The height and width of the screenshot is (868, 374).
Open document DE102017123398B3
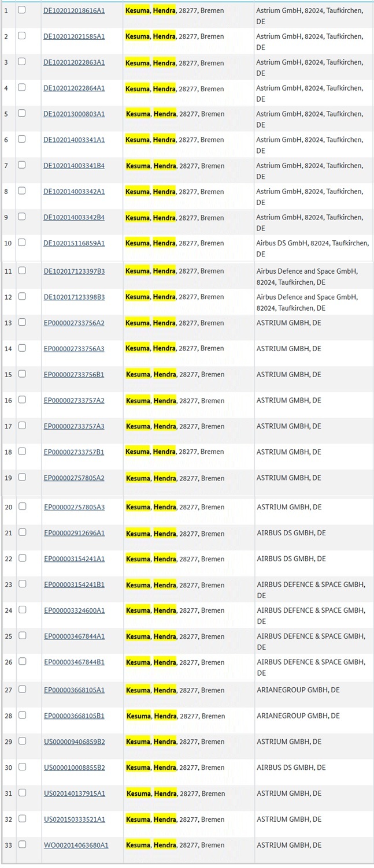75,297
